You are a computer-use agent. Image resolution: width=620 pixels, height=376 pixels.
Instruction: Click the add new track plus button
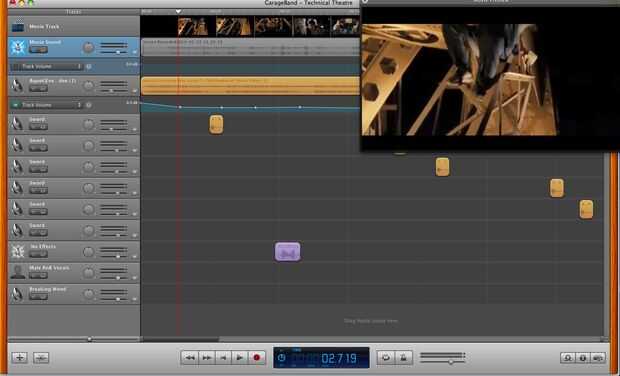click(19, 358)
